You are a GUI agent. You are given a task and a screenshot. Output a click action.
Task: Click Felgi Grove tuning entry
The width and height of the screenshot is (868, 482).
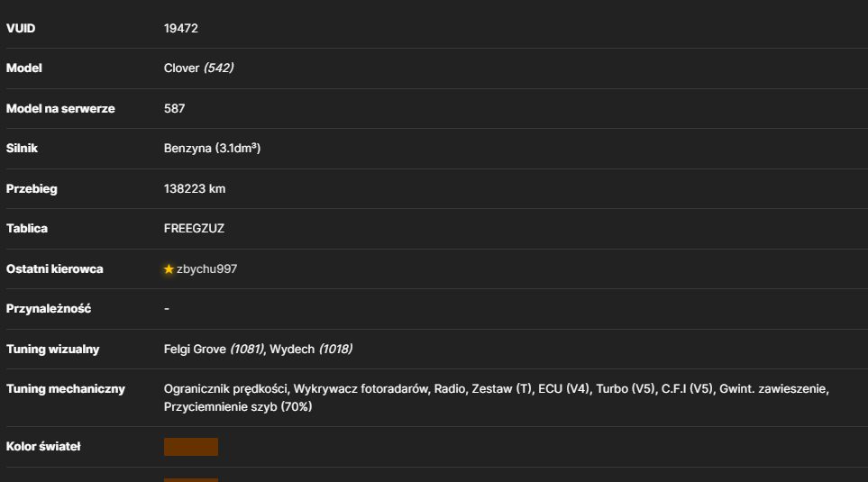click(x=214, y=350)
